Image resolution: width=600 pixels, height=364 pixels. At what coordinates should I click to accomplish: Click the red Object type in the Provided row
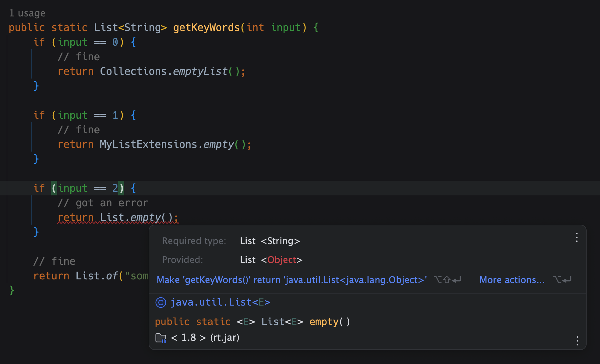tap(281, 260)
